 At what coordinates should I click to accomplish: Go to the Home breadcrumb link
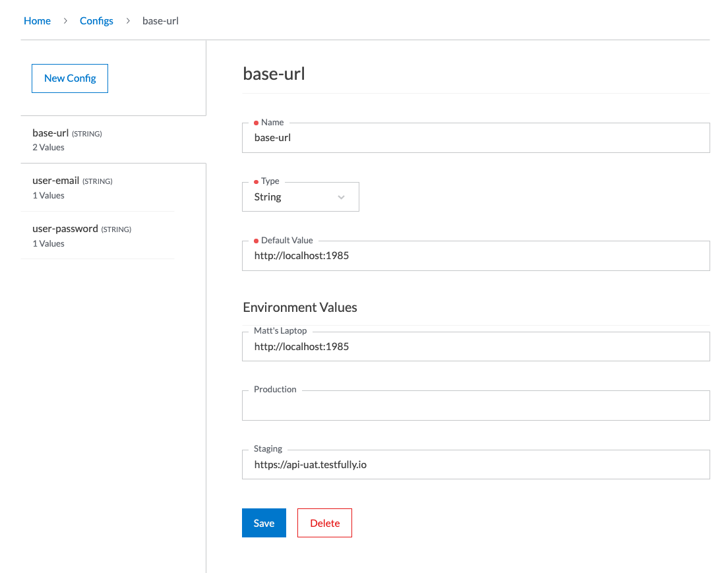tap(37, 21)
